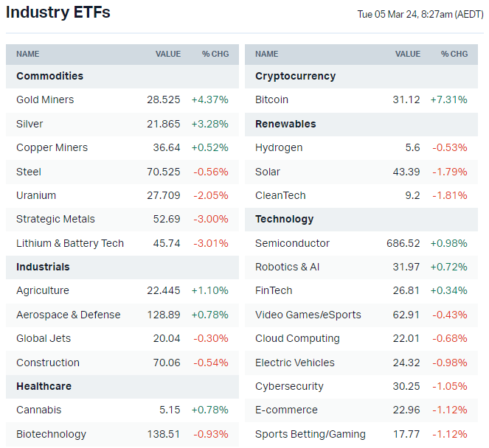
Task: Open the Biotechnology ETF row
Action: (x=51, y=434)
